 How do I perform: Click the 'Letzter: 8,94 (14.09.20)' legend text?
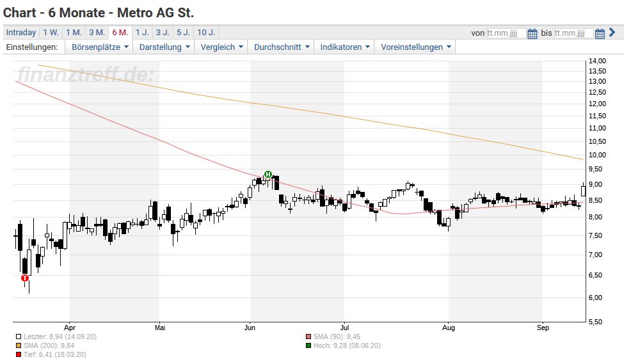60,336
